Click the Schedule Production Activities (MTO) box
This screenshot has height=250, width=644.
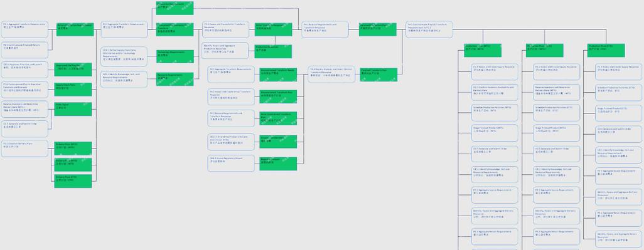click(x=557, y=113)
